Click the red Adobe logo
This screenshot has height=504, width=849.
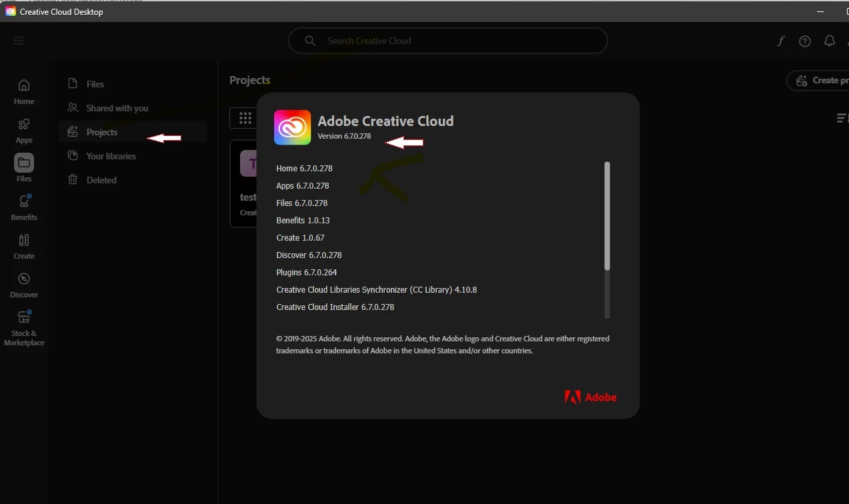[x=590, y=397]
